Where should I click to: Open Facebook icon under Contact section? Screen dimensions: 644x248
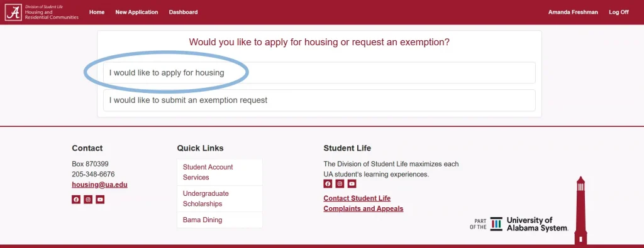tap(76, 200)
